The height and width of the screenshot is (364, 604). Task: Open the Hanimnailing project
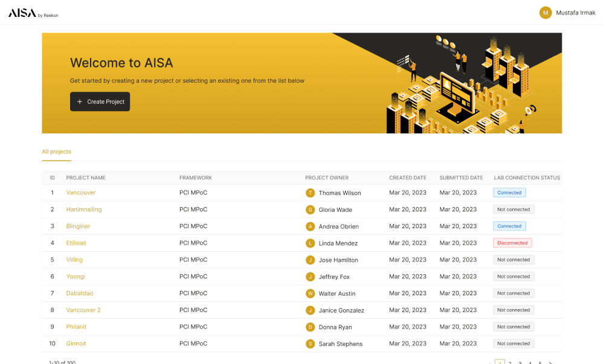coord(84,209)
